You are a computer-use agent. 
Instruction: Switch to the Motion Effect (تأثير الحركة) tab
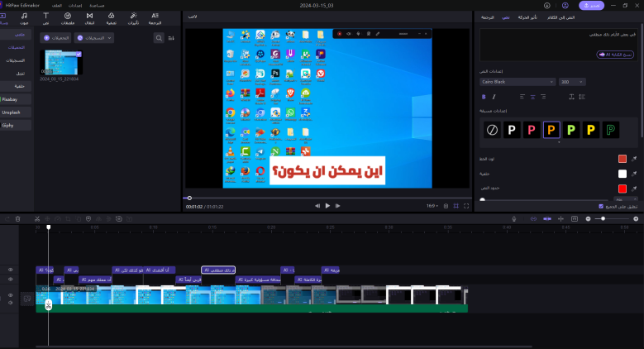[x=527, y=17]
